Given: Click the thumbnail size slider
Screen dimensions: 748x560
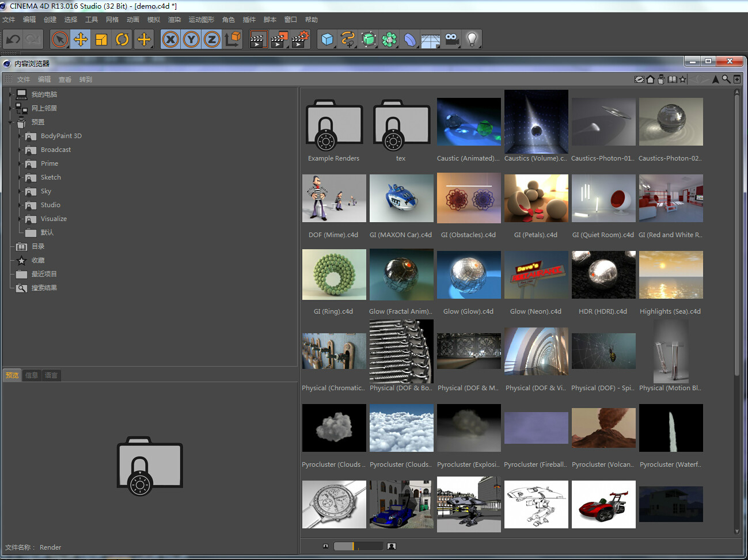Looking at the screenshot, I should pos(358,546).
